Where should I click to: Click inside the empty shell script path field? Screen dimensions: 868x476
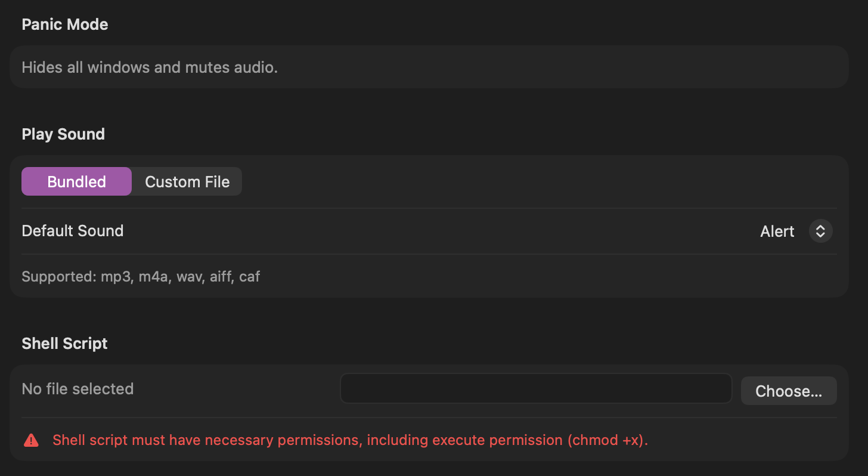535,388
